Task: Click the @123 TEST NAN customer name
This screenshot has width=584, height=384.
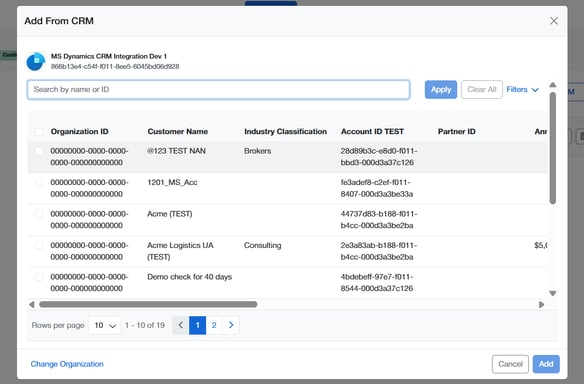Action: click(176, 151)
